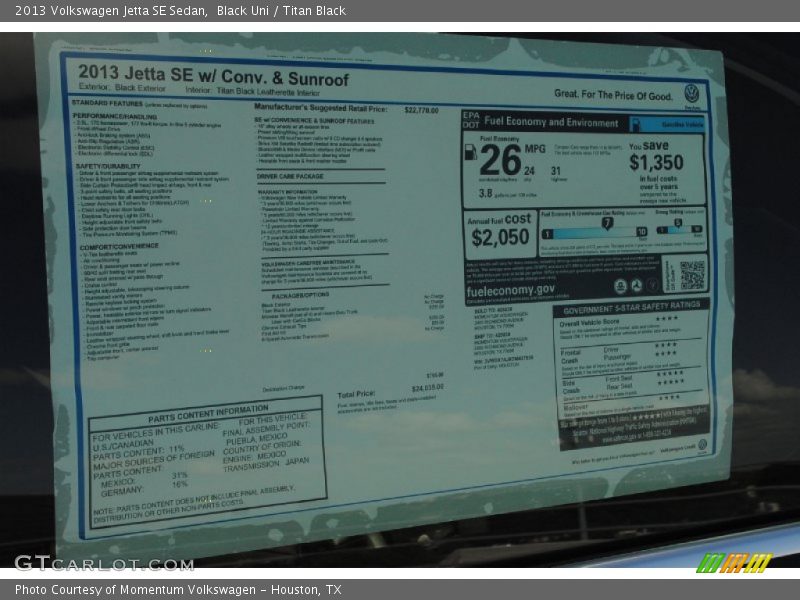Viewport: 800px width, 600px height.
Task: Click the $22,770.00 retail price value
Action: pyautogui.click(x=421, y=110)
